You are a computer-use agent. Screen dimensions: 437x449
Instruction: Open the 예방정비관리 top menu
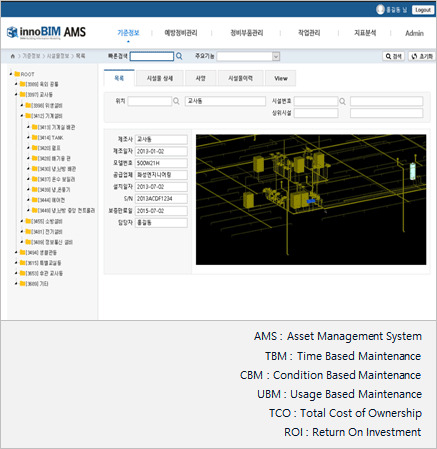181,33
